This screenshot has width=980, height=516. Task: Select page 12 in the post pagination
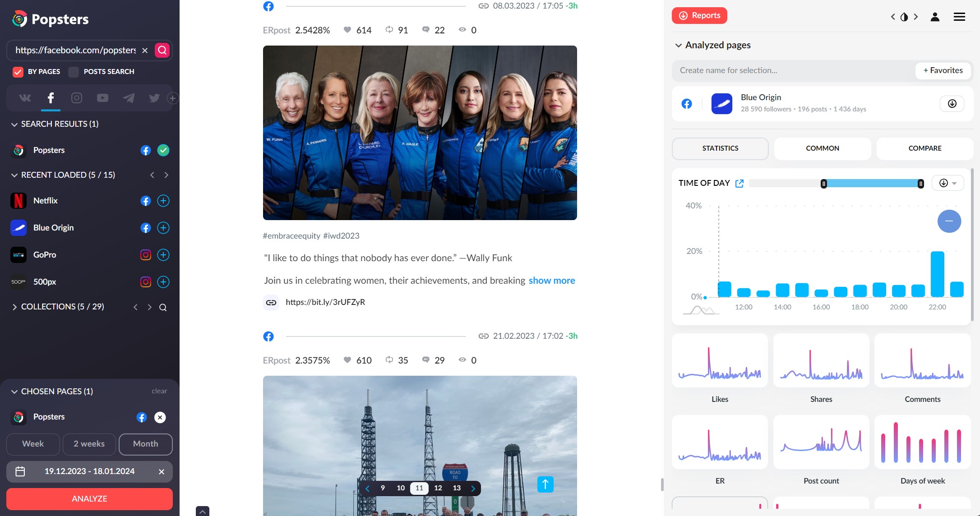(x=438, y=488)
